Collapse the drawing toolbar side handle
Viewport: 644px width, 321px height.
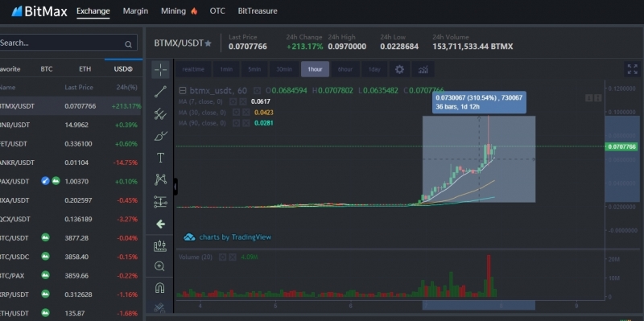click(175, 187)
